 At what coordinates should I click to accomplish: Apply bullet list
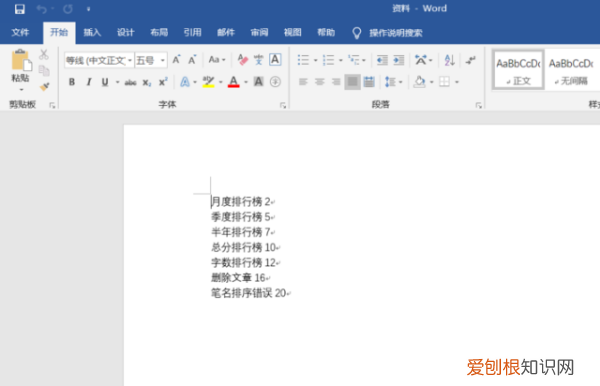pos(303,60)
